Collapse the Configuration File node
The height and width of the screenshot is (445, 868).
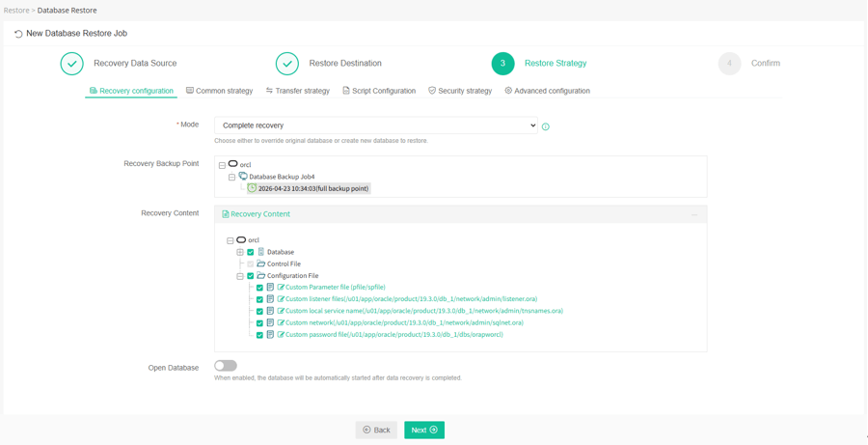(x=240, y=276)
